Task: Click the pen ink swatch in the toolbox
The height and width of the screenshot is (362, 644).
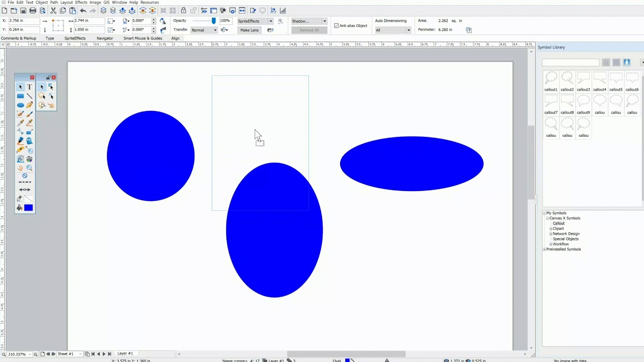Action: click(x=28, y=199)
